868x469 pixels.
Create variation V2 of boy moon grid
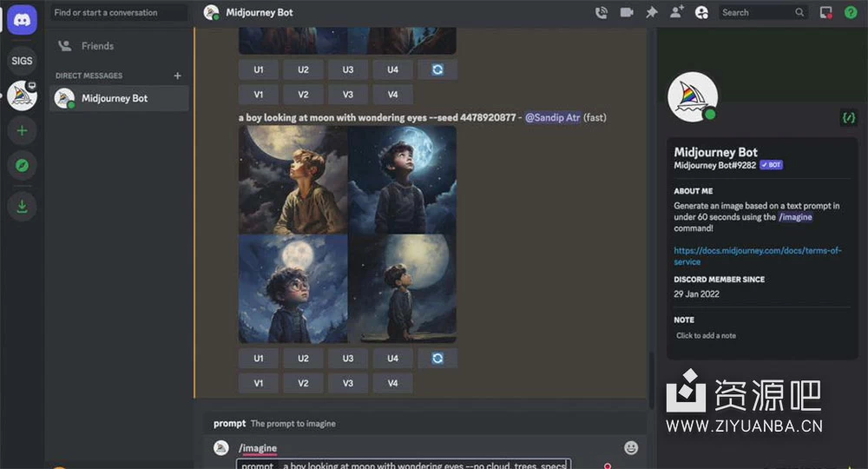tap(303, 383)
